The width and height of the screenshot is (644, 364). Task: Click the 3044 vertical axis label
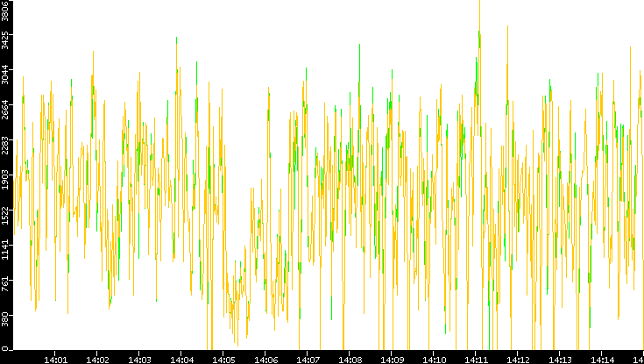point(5,75)
